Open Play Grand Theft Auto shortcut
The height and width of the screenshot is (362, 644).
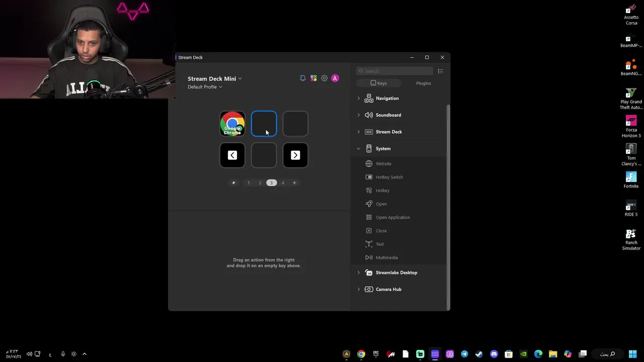[631, 99]
